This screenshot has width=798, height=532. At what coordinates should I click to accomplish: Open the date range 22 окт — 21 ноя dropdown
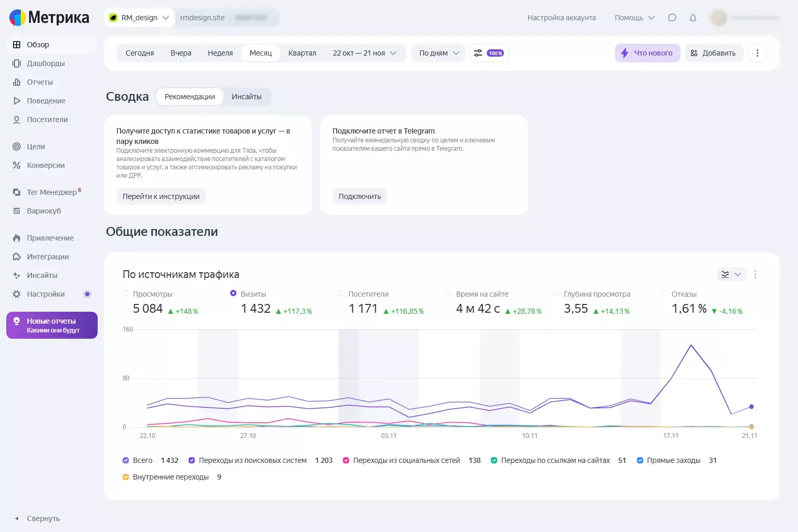click(365, 52)
